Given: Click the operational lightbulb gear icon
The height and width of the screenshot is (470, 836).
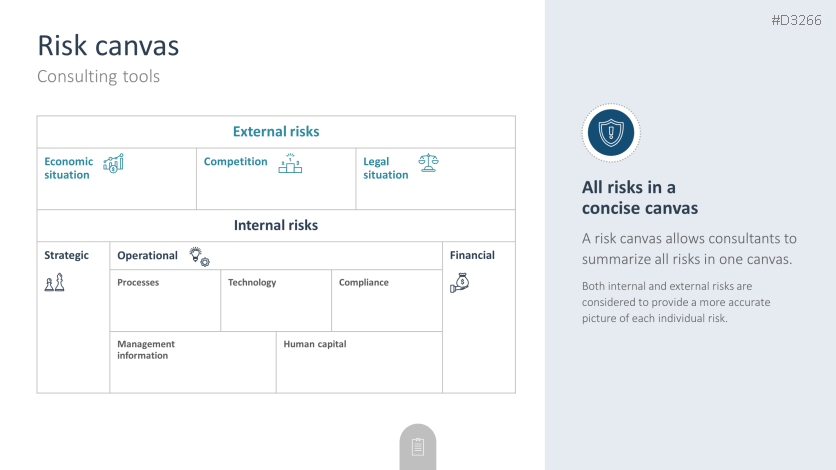Looking at the screenshot, I should point(199,256).
